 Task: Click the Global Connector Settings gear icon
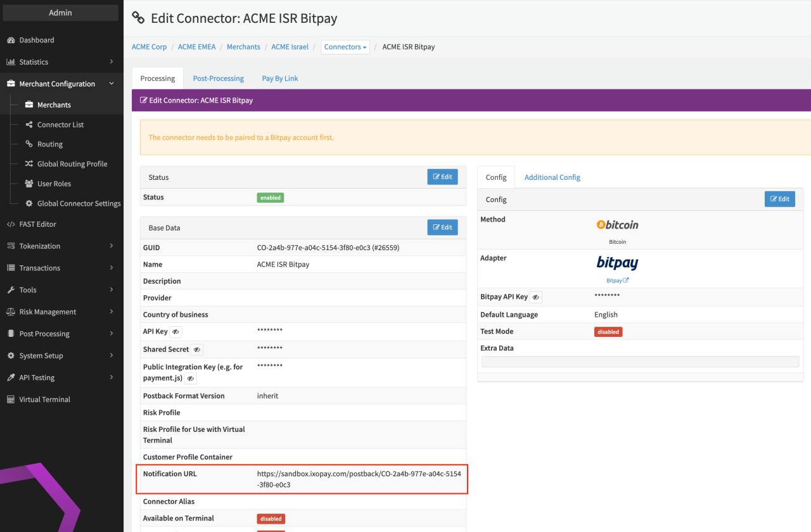pyautogui.click(x=29, y=203)
